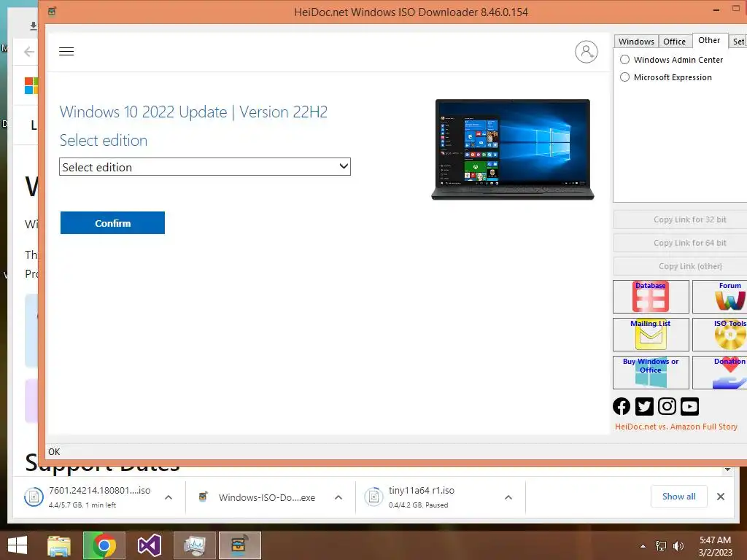Open the system monitor taskbar app
747x560 pixels.
pyautogui.click(x=194, y=545)
